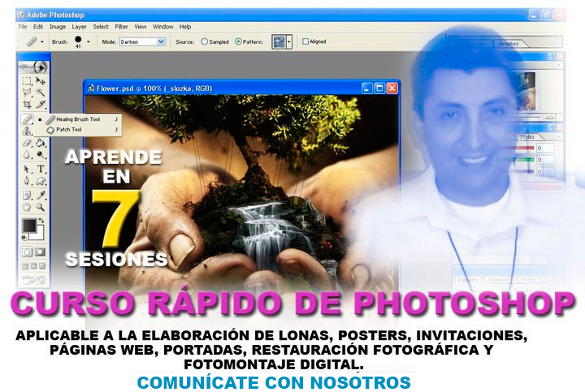The image size is (585, 392).
Task: Select the Paint Bucket tool
Action: coord(41,143)
